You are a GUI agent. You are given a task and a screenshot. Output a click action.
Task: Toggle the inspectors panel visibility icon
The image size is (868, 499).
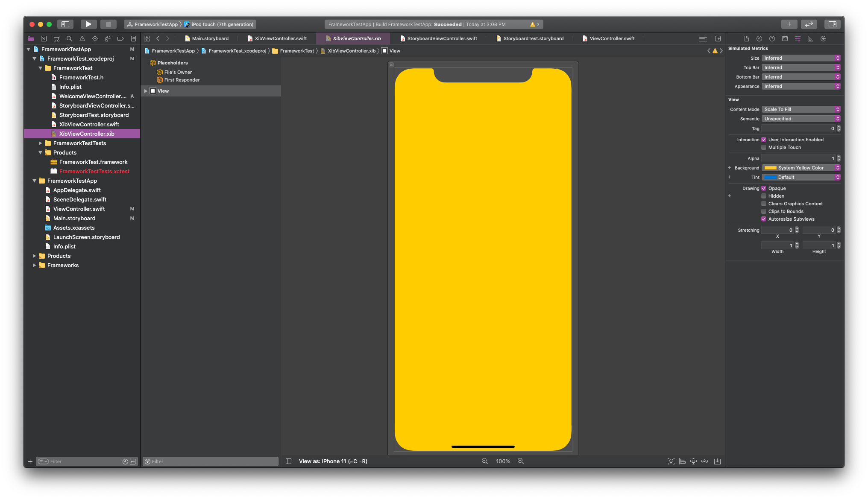[x=832, y=24]
